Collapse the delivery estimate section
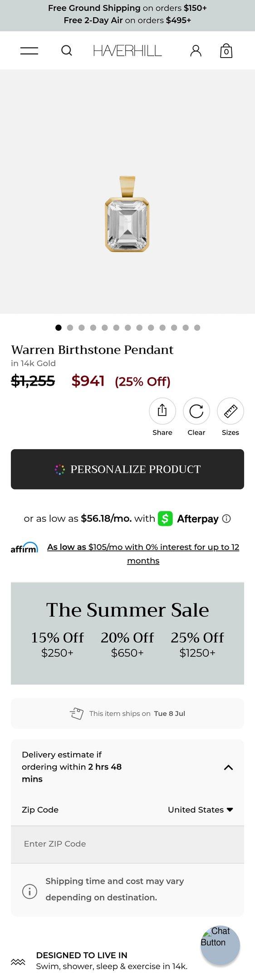Image resolution: width=255 pixels, height=980 pixels. (229, 767)
